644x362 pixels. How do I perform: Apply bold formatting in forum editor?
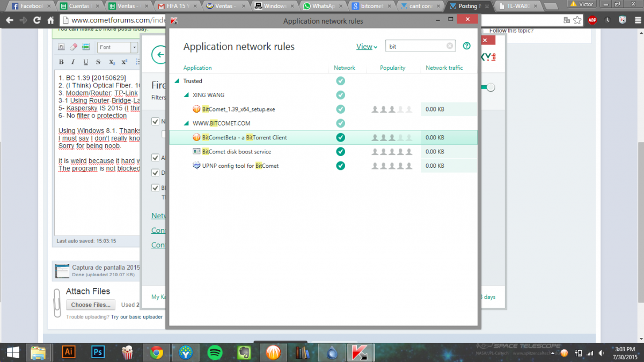click(61, 62)
